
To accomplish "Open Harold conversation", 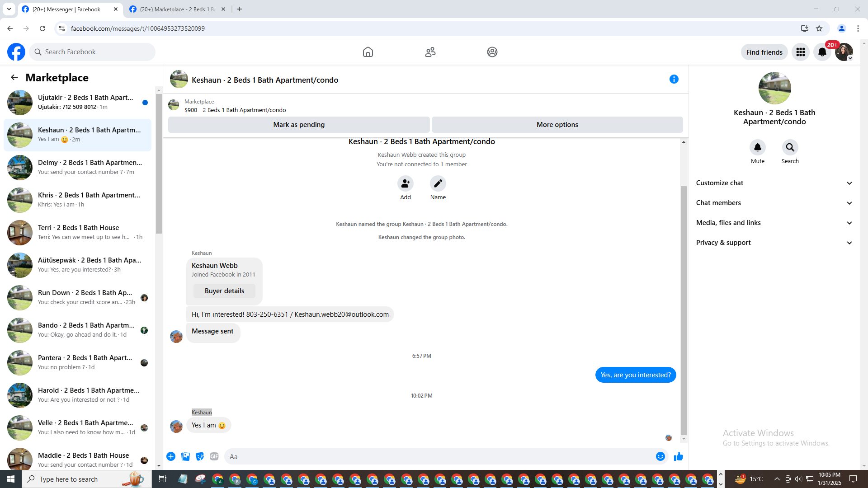I will point(78,395).
